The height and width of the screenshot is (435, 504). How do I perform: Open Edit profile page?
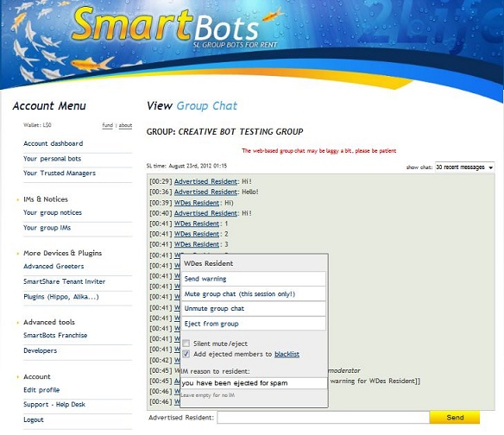pyautogui.click(x=41, y=389)
